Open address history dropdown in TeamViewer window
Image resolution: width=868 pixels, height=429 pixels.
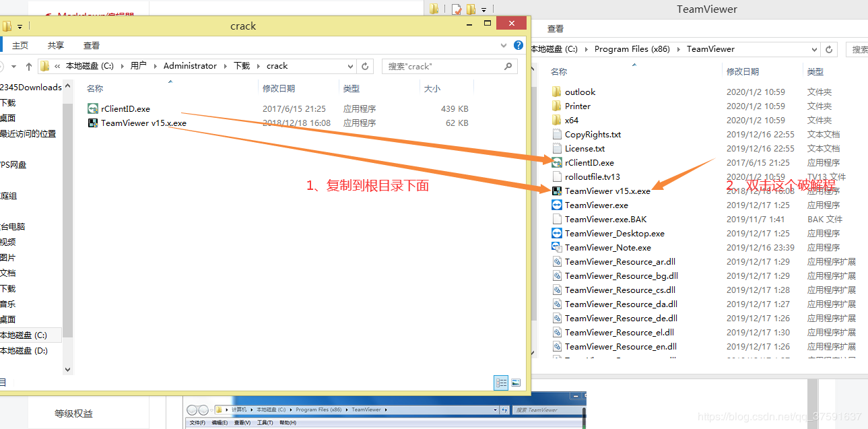pos(815,49)
